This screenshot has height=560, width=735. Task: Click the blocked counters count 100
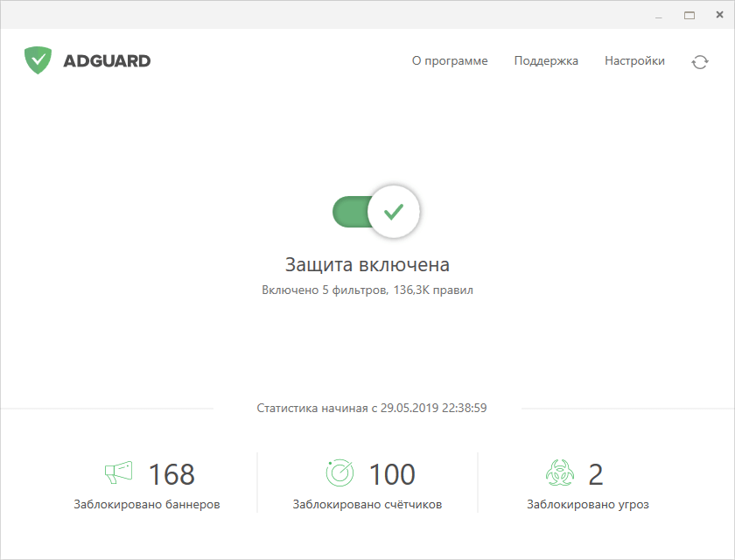pyautogui.click(x=393, y=473)
